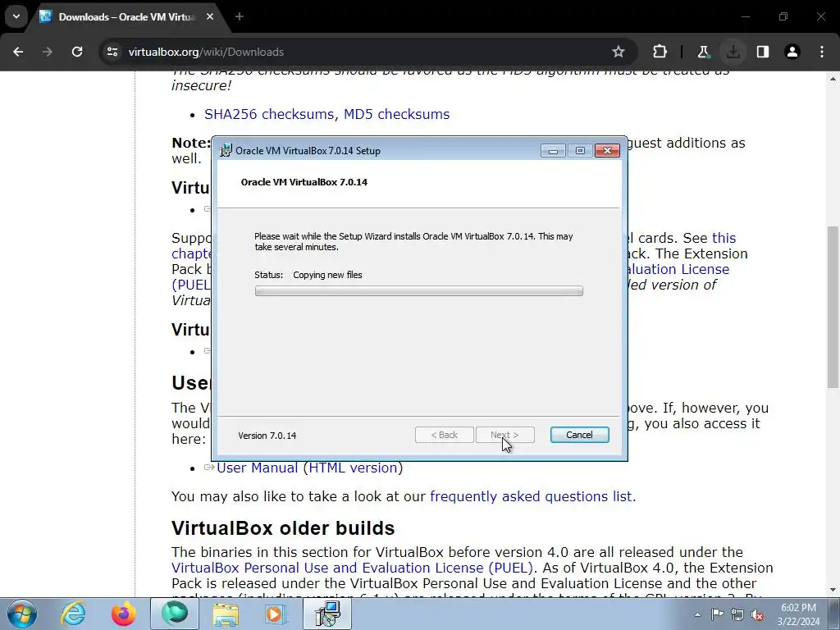The width and height of the screenshot is (840, 630).
Task: Minimize the VirtualBox Setup dialog
Action: pos(553,151)
